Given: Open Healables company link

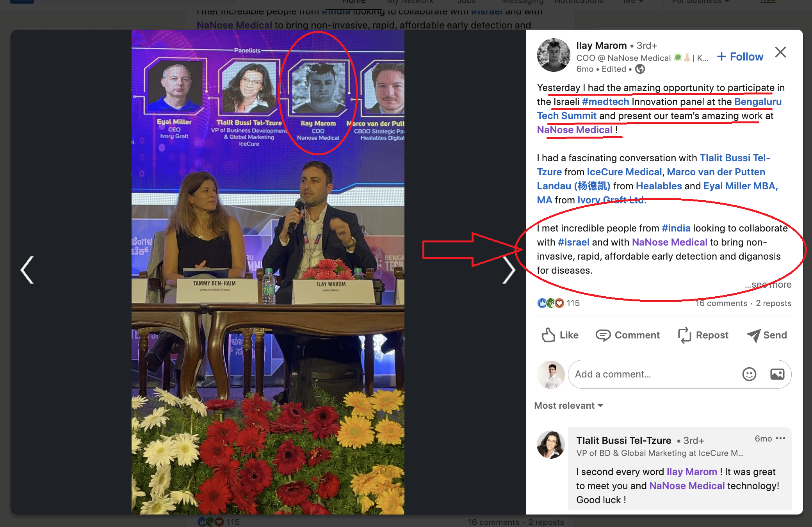Looking at the screenshot, I should coord(659,186).
